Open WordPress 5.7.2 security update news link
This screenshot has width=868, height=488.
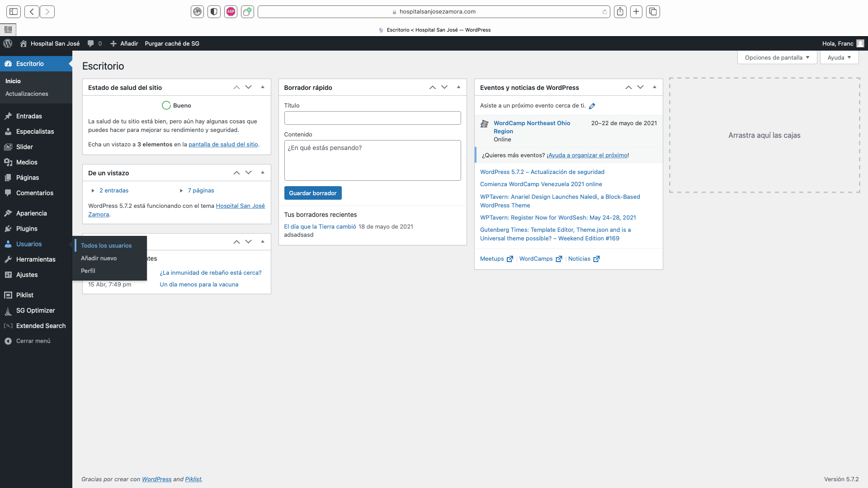[542, 172]
